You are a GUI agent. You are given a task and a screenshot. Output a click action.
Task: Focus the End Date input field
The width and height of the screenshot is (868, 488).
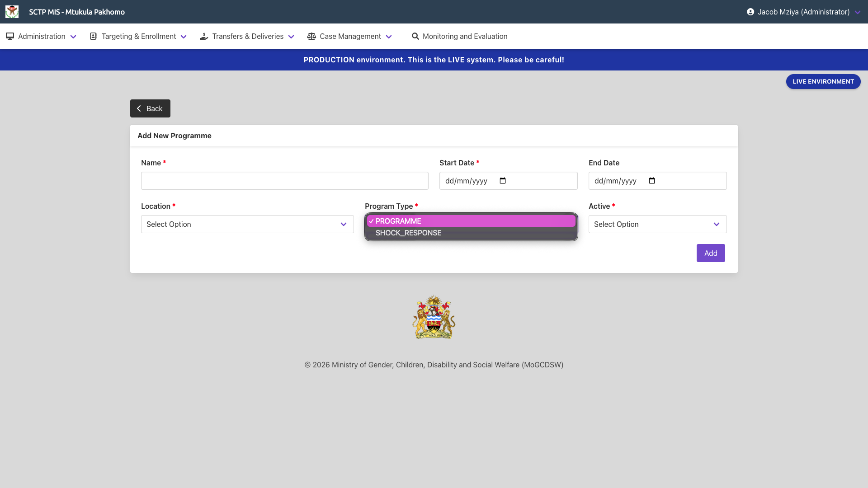658,181
